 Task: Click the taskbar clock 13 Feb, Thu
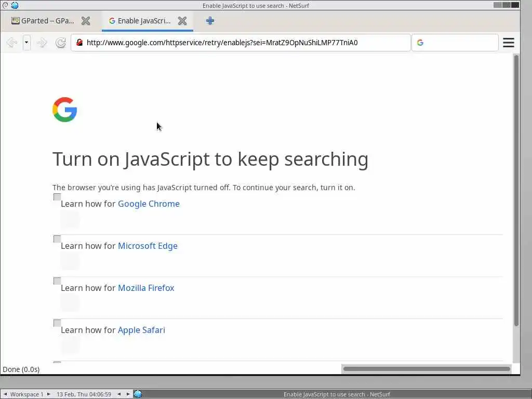pos(84,394)
